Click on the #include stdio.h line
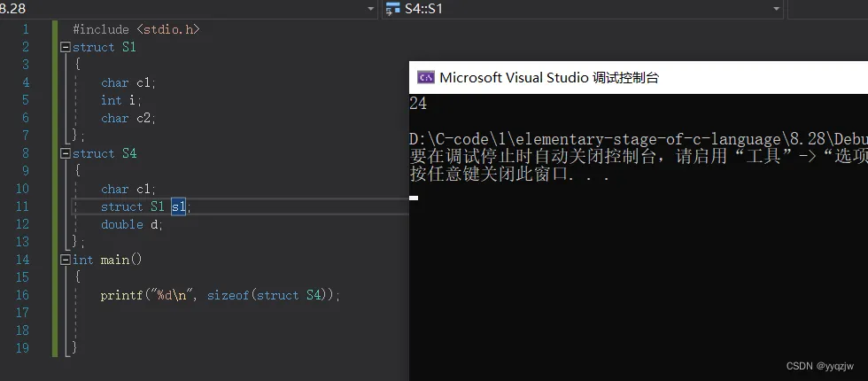Viewport: 868px width, 381px height. pyautogui.click(x=136, y=29)
